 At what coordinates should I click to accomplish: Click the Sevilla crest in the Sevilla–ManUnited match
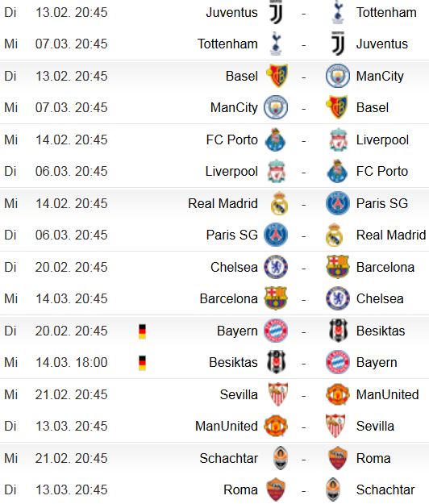[278, 394]
